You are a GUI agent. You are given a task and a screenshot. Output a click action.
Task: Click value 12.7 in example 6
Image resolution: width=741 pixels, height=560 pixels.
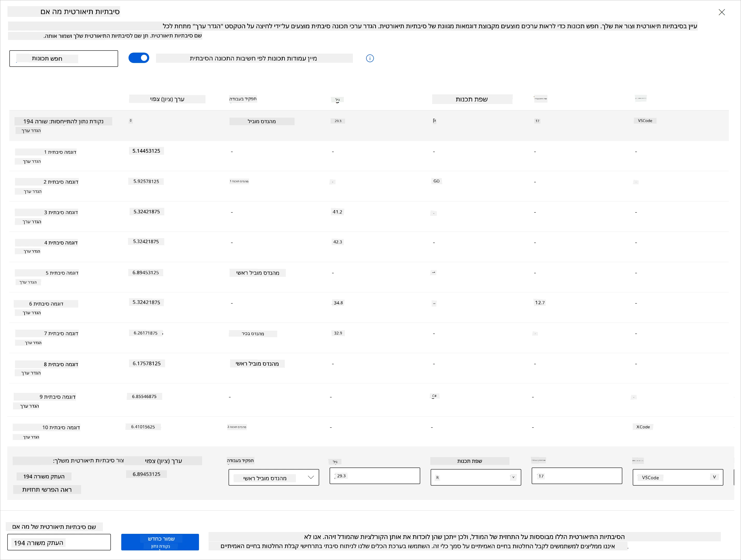tap(540, 303)
